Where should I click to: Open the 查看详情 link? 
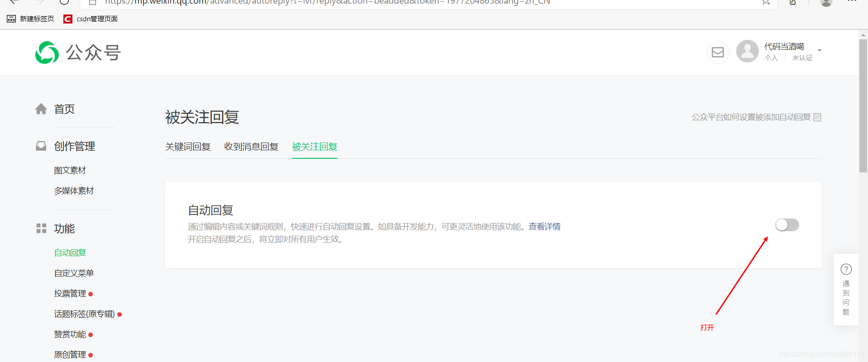pos(544,227)
